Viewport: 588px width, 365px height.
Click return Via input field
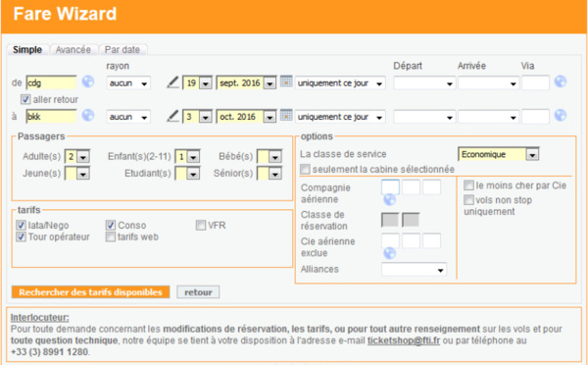pos(535,117)
